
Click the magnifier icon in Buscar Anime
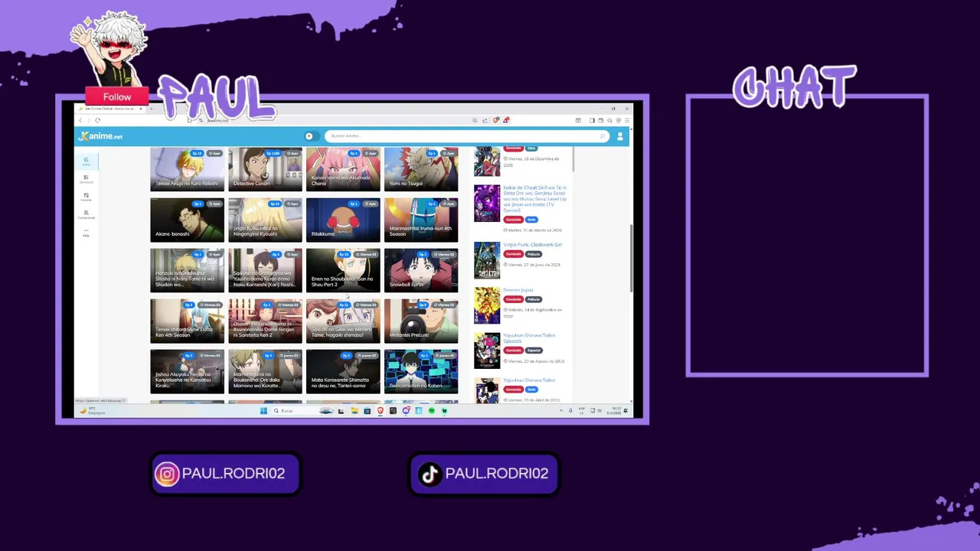click(603, 136)
